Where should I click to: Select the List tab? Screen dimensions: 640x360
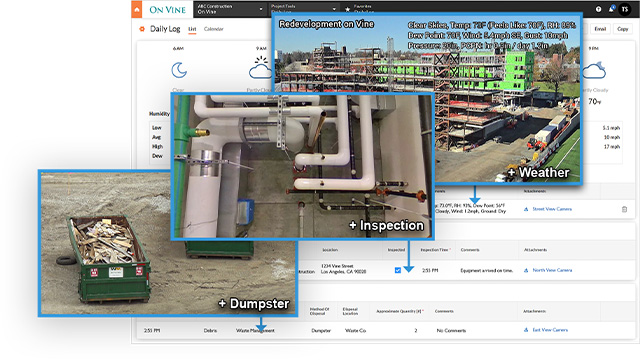coord(192,29)
